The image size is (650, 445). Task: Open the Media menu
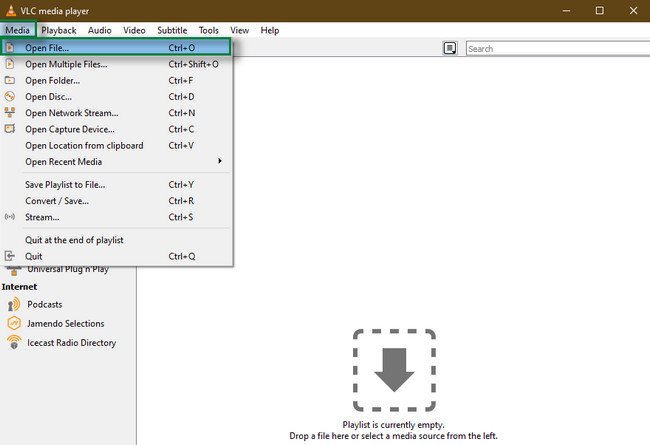[x=17, y=30]
